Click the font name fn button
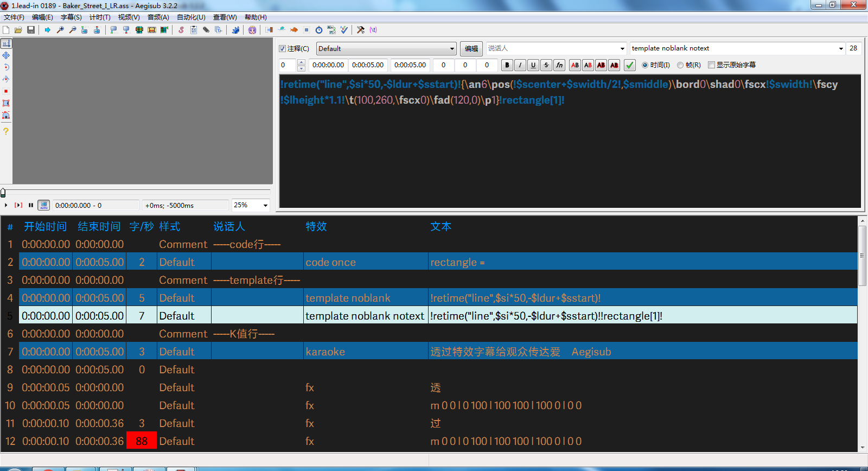The width and height of the screenshot is (868, 471). 559,65
